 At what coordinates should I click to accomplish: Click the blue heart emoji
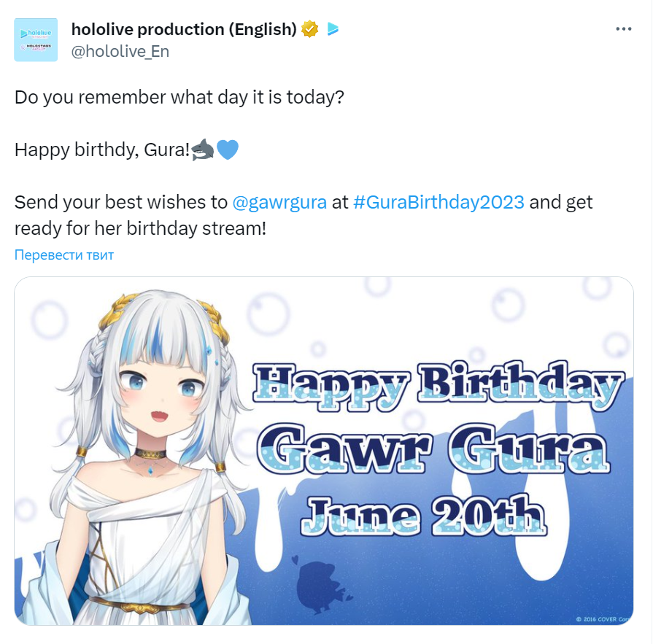coord(228,150)
